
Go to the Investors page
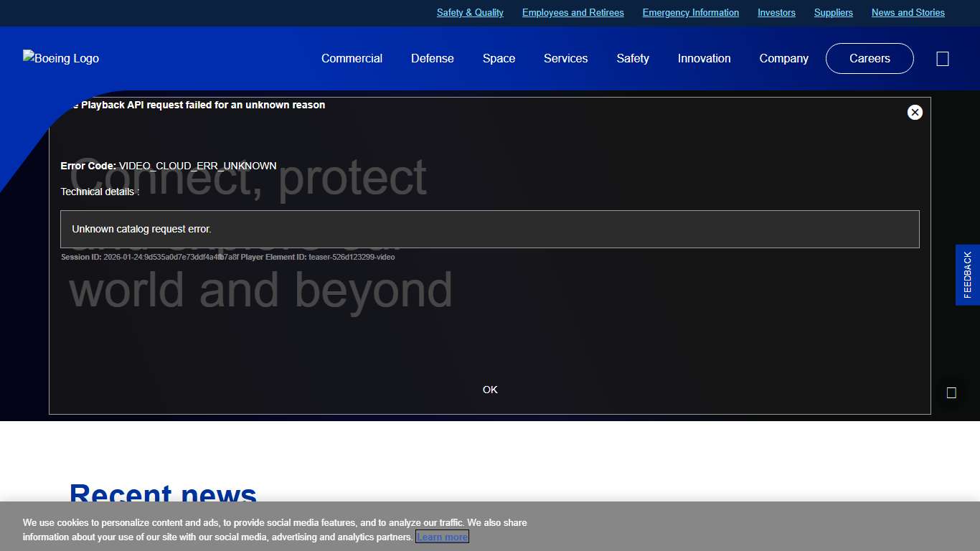(x=776, y=12)
